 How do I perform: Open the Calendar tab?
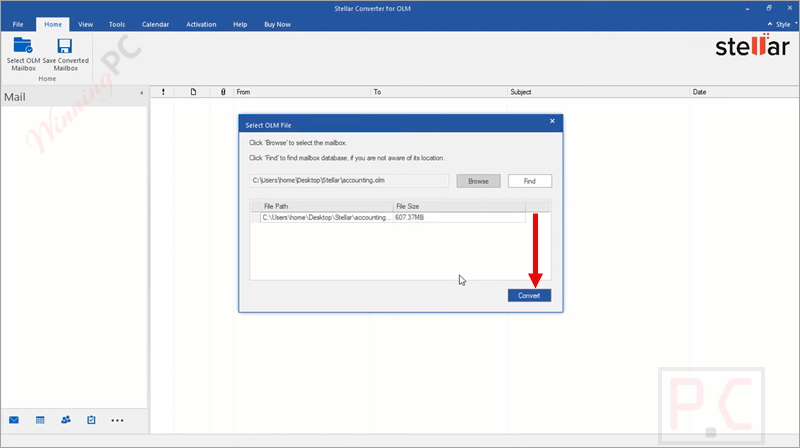click(155, 24)
